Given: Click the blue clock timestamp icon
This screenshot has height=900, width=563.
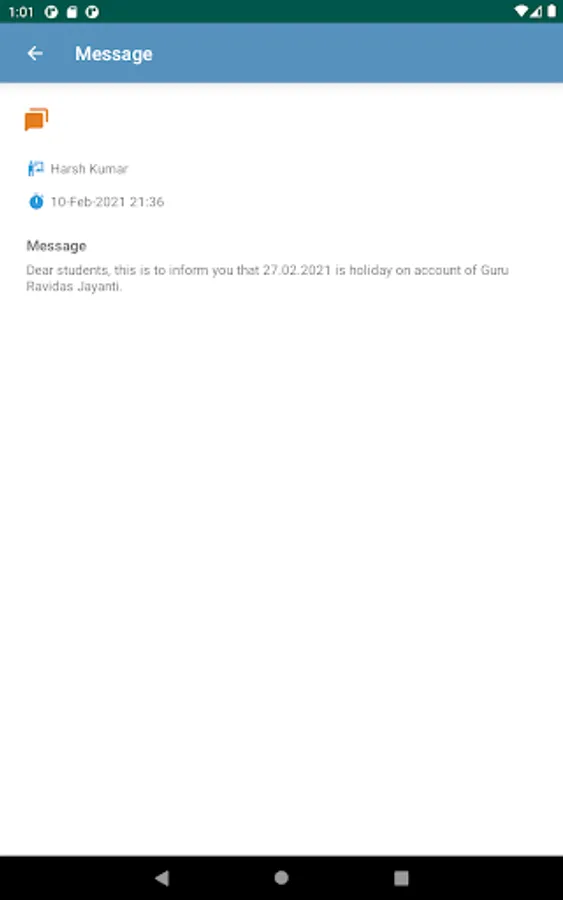Looking at the screenshot, I should tap(36, 201).
